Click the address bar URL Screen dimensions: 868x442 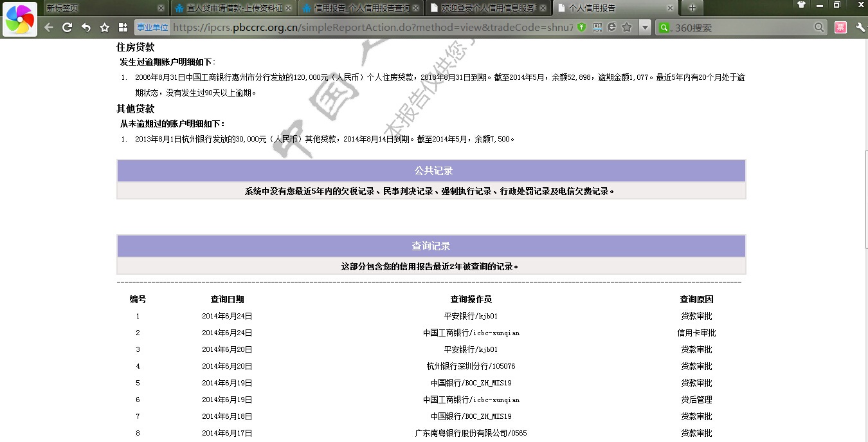[373, 28]
